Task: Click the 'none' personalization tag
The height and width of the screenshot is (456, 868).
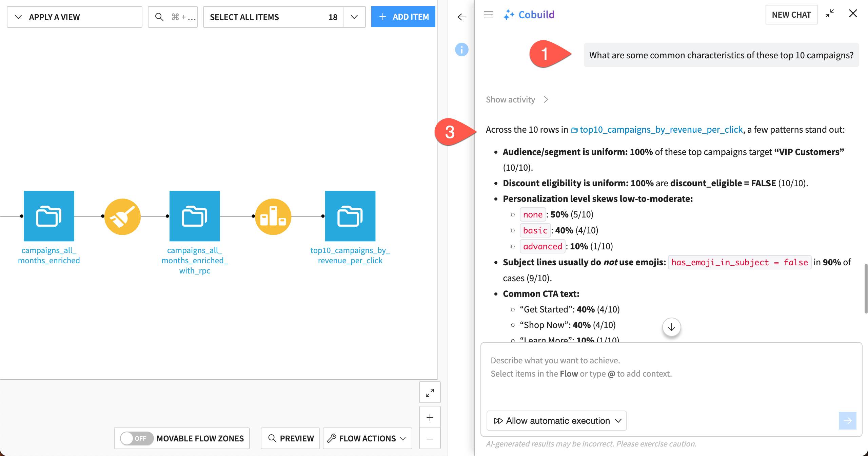Action: (x=533, y=214)
